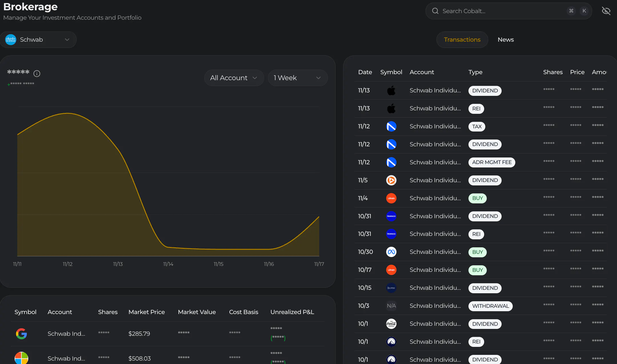Screen dimensions: 617x364
Task: Click the BUY badge in the 10/30 row
Action: (x=478, y=252)
